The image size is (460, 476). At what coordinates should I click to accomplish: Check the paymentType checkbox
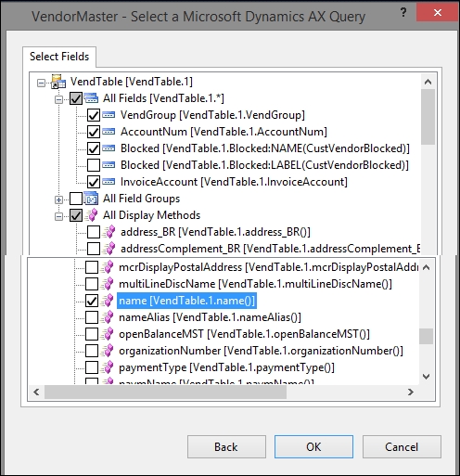(x=92, y=367)
